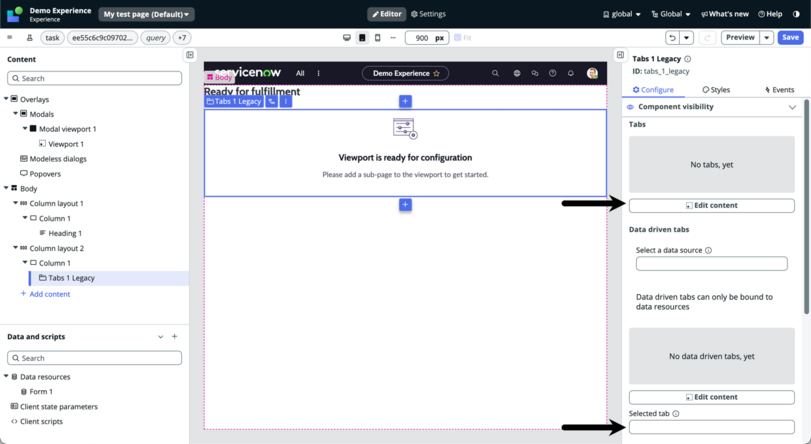Viewport: 811px width, 444px height.
Task: Add a new data resource with plus icon
Action: [175, 336]
